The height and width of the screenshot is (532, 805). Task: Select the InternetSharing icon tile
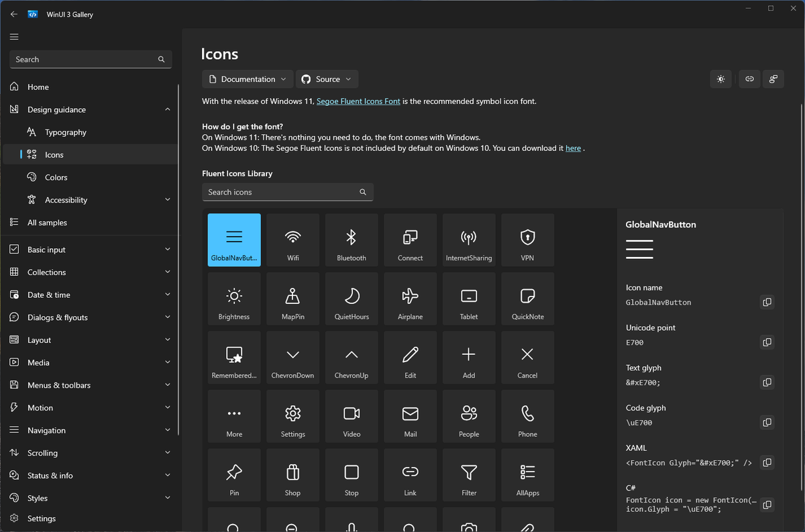coord(469,240)
